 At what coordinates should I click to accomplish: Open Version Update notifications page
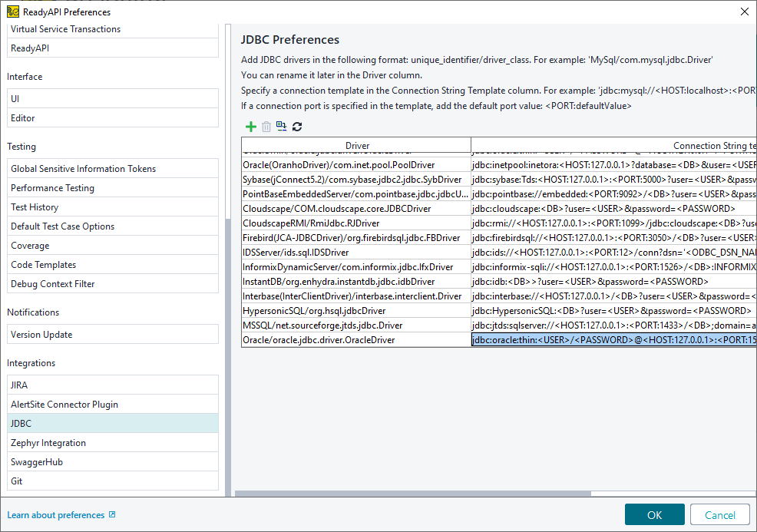coord(113,335)
